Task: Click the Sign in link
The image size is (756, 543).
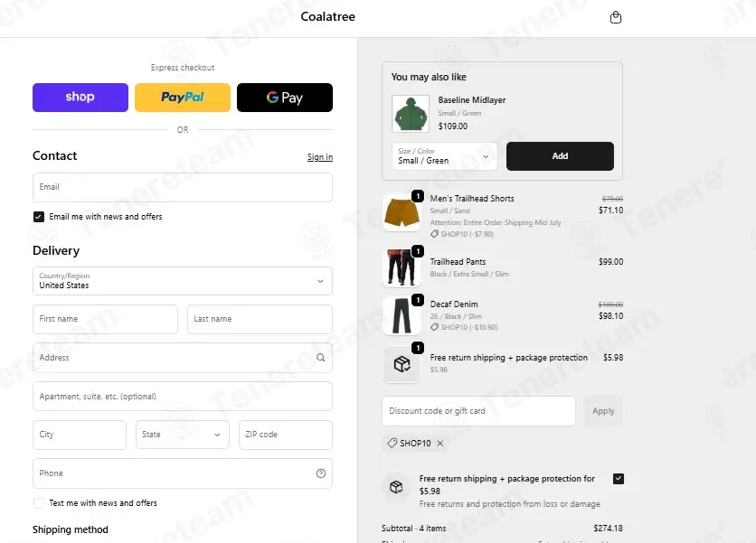Action: click(x=319, y=157)
